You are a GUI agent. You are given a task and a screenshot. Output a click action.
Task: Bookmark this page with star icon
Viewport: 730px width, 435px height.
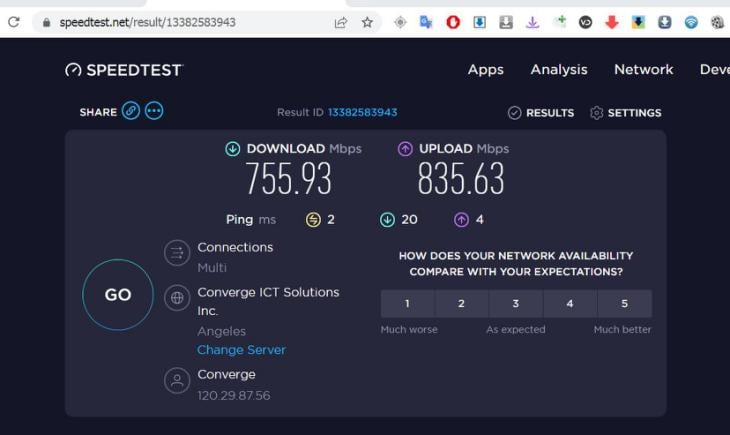pos(367,22)
